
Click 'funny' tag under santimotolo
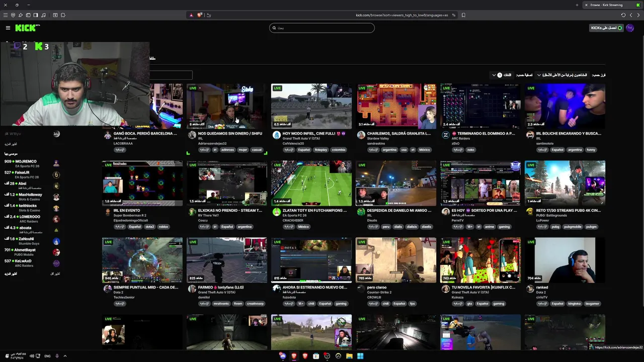point(591,150)
